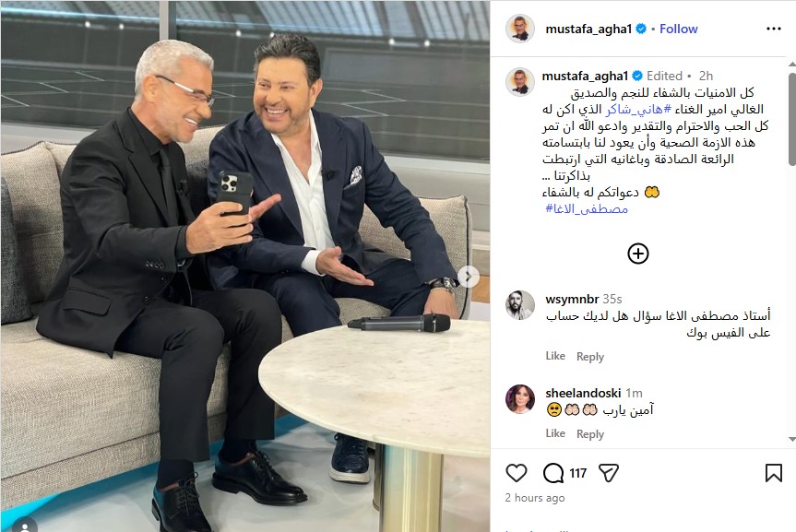Click comments panel scrollbar down arrow

click(x=792, y=440)
